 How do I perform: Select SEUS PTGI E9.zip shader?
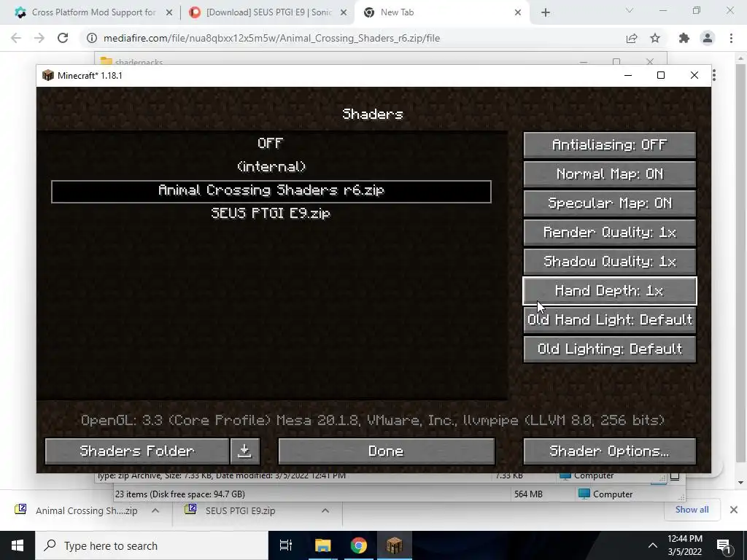click(271, 214)
